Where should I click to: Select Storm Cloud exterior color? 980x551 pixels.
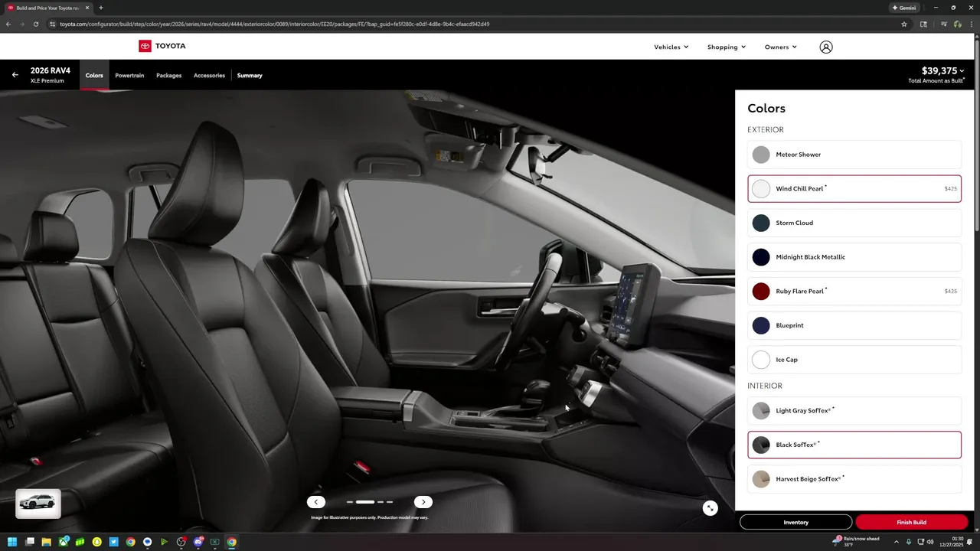pos(854,223)
